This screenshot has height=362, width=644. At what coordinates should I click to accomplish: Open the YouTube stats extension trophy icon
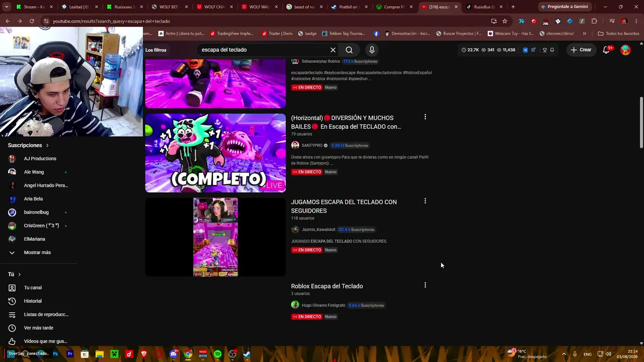coord(544,50)
